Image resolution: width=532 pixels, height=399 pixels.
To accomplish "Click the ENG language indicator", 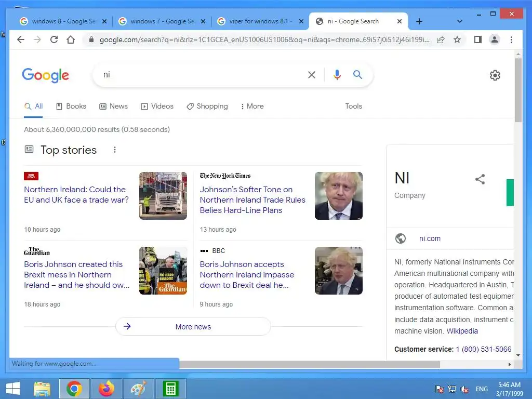I will pyautogui.click(x=482, y=389).
